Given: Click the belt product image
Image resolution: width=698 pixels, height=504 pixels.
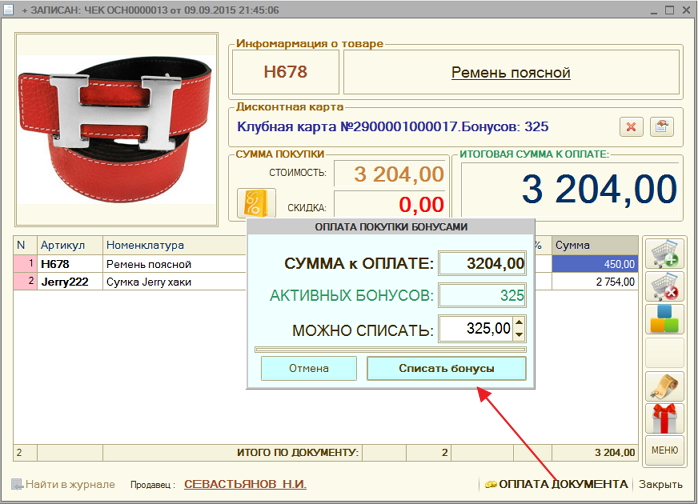Looking at the screenshot, I should pyautogui.click(x=116, y=129).
